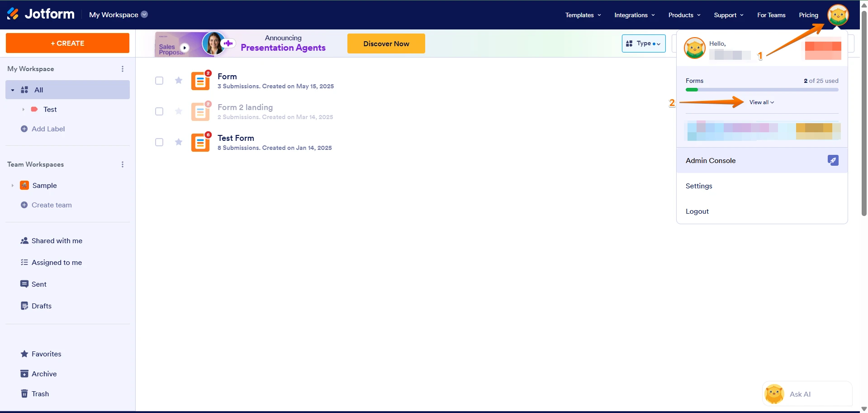868x413 pixels.
Task: Collapse the All folder in sidebar
Action: pos(12,90)
